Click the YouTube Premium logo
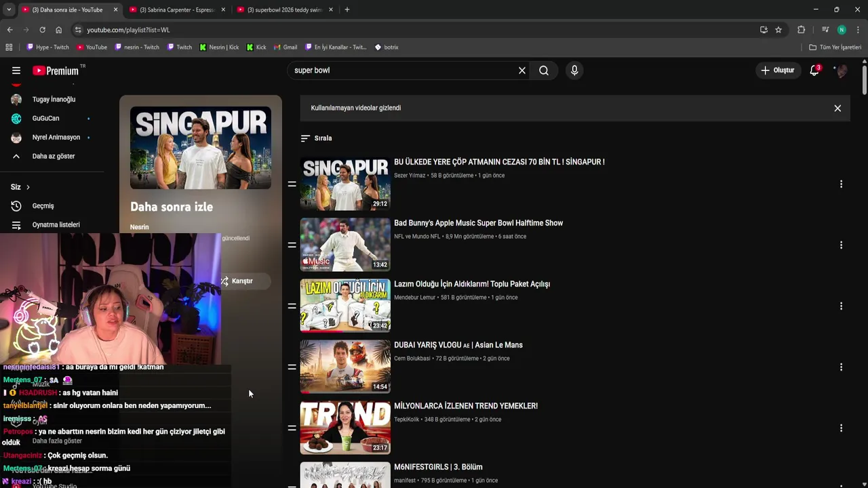 pyautogui.click(x=57, y=70)
